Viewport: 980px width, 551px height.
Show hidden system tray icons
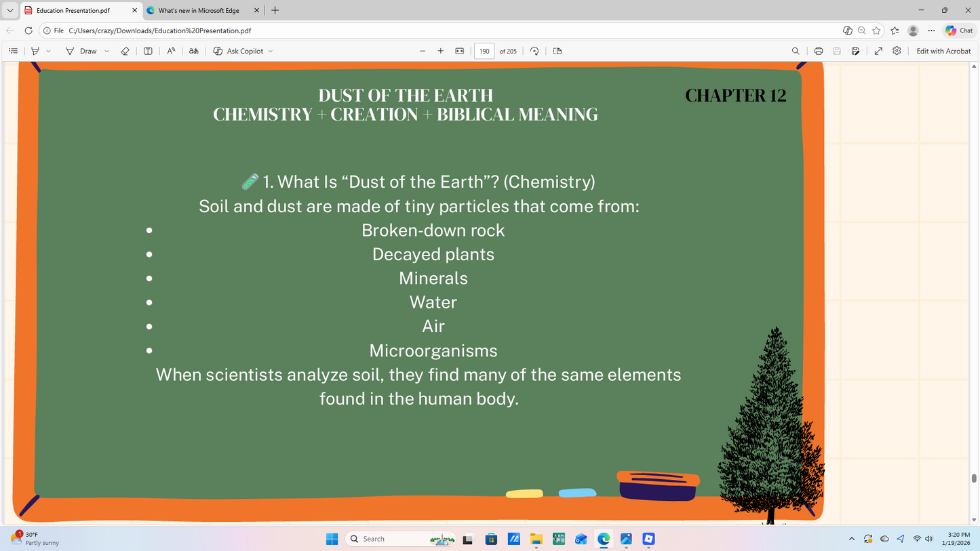pos(852,539)
